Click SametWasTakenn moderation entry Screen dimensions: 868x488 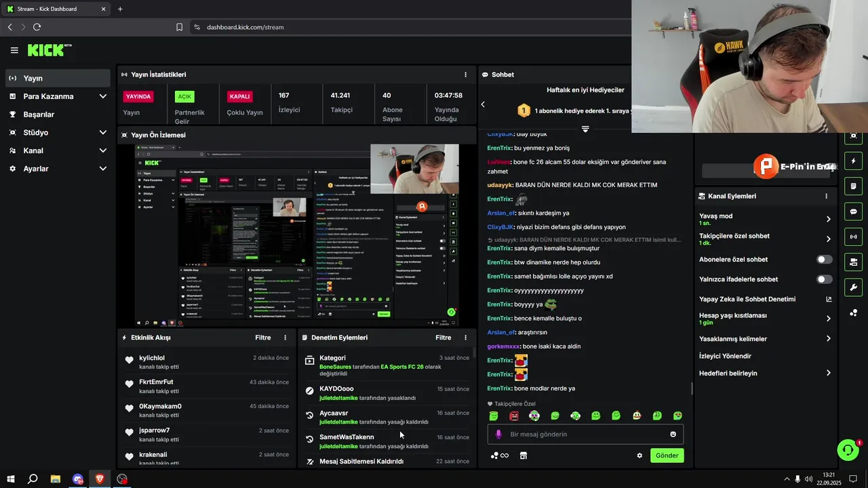(x=387, y=441)
